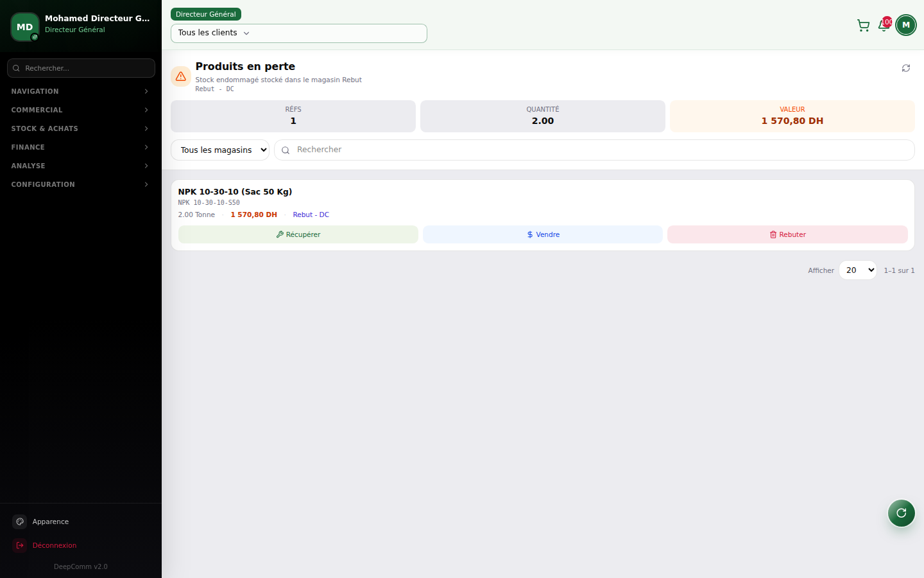This screenshot has width=924, height=578.
Task: Focus the sidebar Rechercher... field
Action: pos(81,68)
